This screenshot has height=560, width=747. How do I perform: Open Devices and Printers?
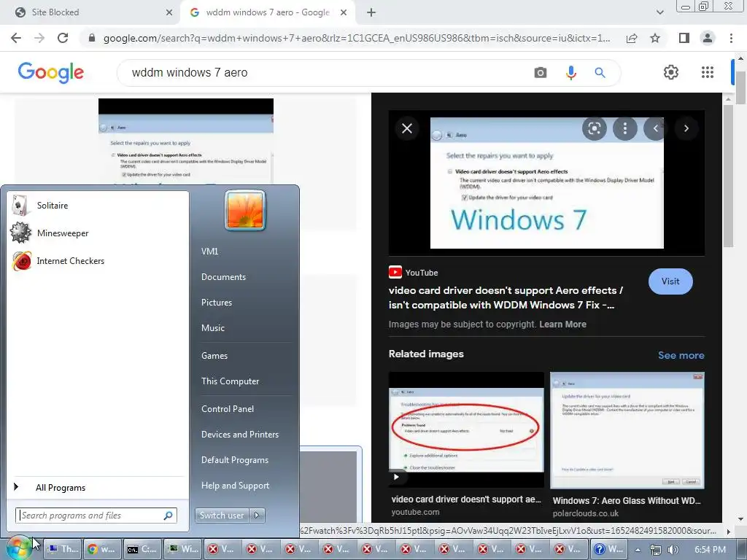(239, 435)
